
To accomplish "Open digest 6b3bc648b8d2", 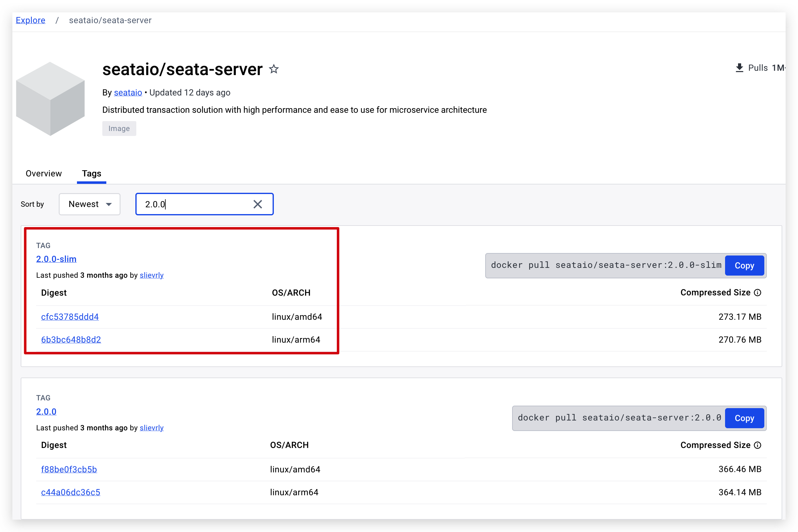I will click(71, 340).
